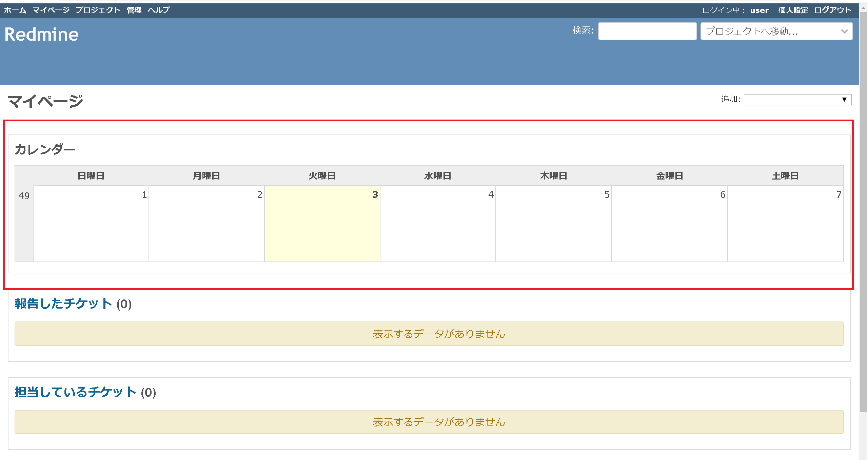Click the ログアウト link
The height and width of the screenshot is (460, 868).
click(x=833, y=10)
